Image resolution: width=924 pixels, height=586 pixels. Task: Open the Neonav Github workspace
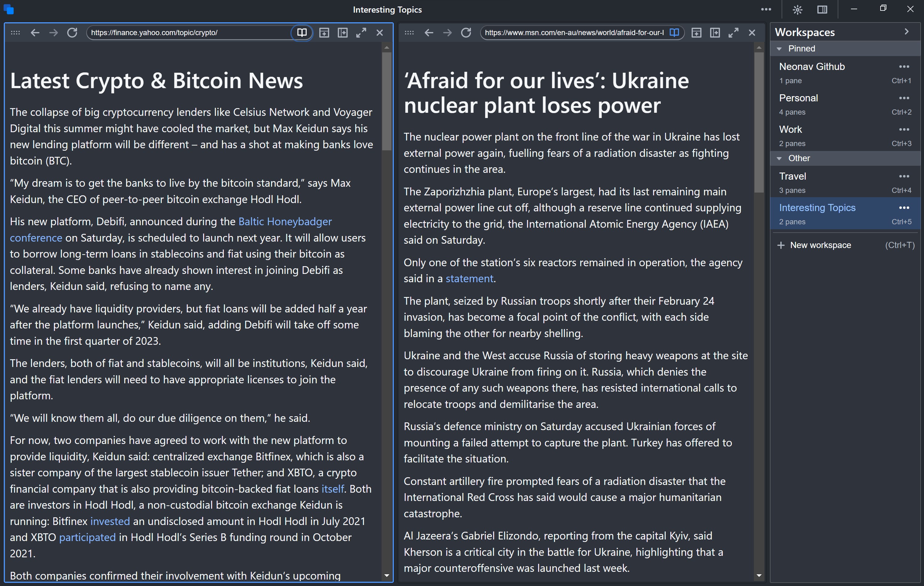(812, 67)
